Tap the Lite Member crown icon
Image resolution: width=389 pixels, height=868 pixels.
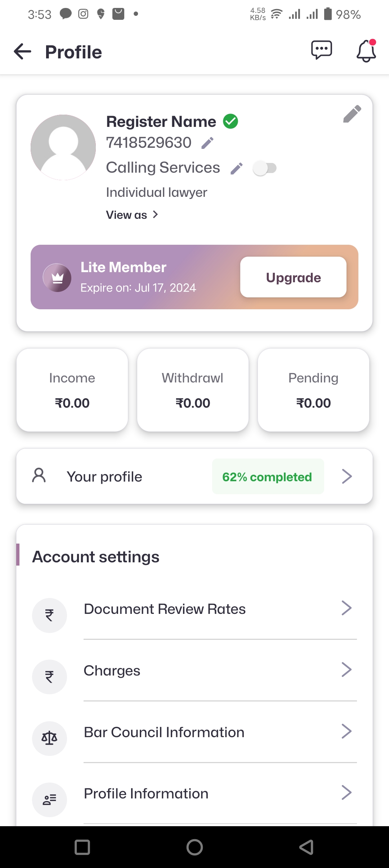tap(57, 278)
